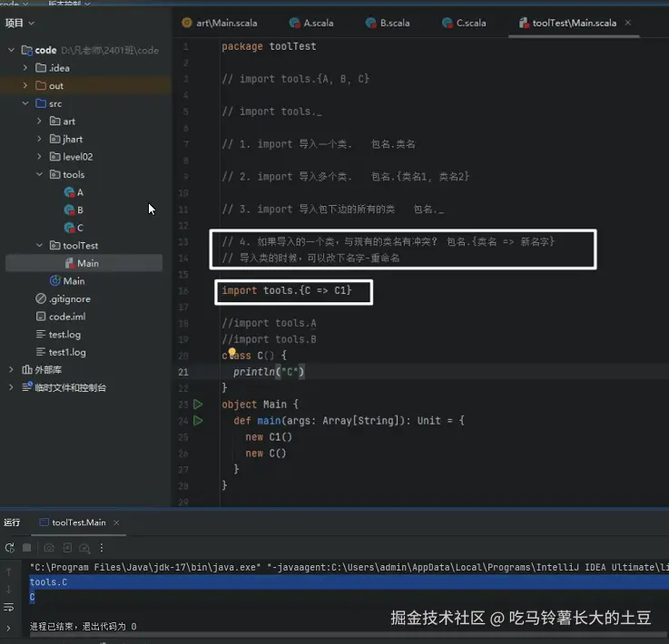Expand the level02 package
Viewport: 669px width, 644px height.
click(x=39, y=157)
